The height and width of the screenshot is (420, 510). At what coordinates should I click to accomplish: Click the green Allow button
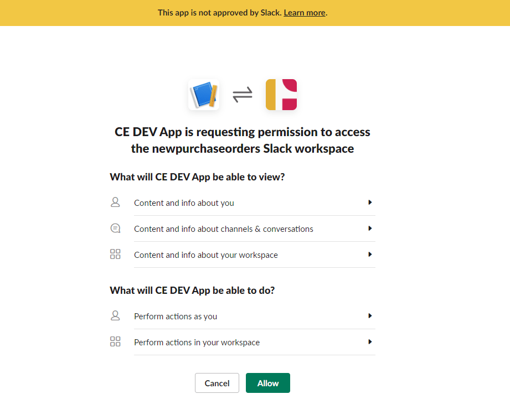click(268, 383)
